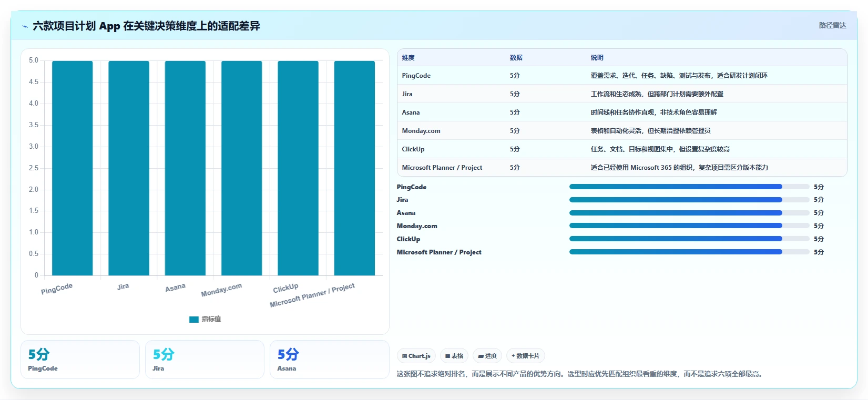Click the Monday.com label in the progress list
This screenshot has width=868, height=400.
[x=417, y=226]
